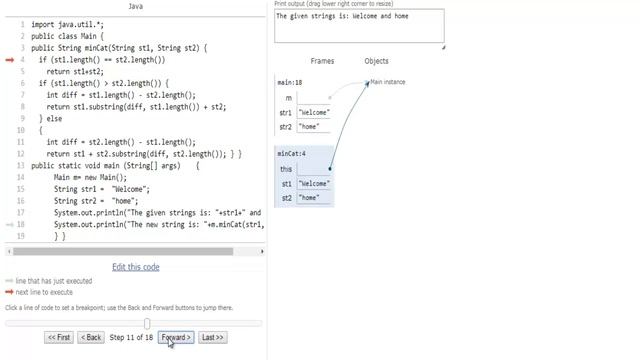Click the 'Step 11 of 18' indicator

coord(131,338)
